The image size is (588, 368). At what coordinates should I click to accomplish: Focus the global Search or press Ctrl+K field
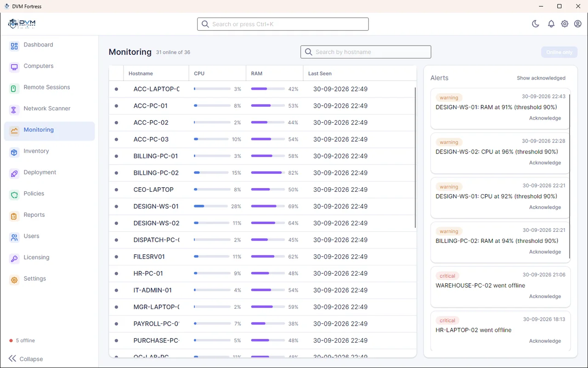(283, 24)
